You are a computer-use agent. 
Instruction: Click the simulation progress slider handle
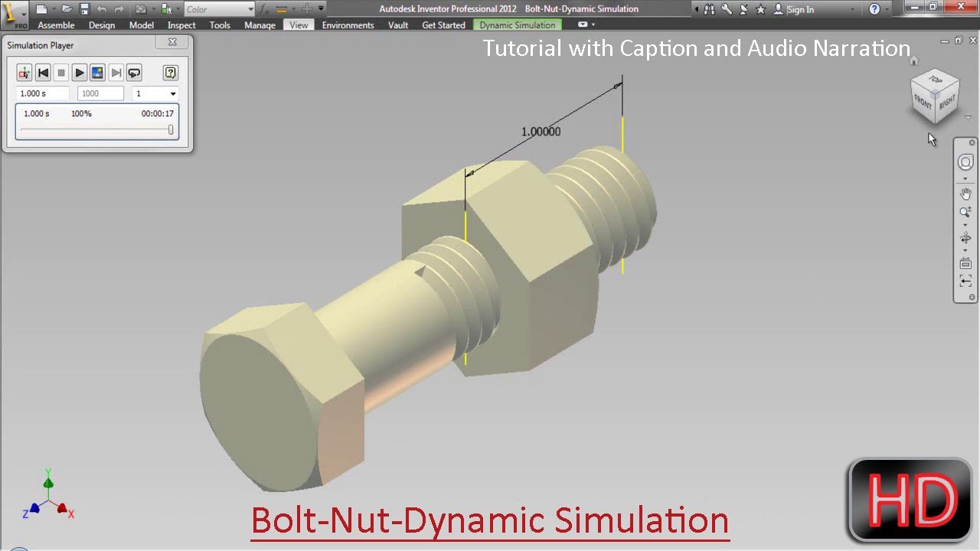point(171,130)
